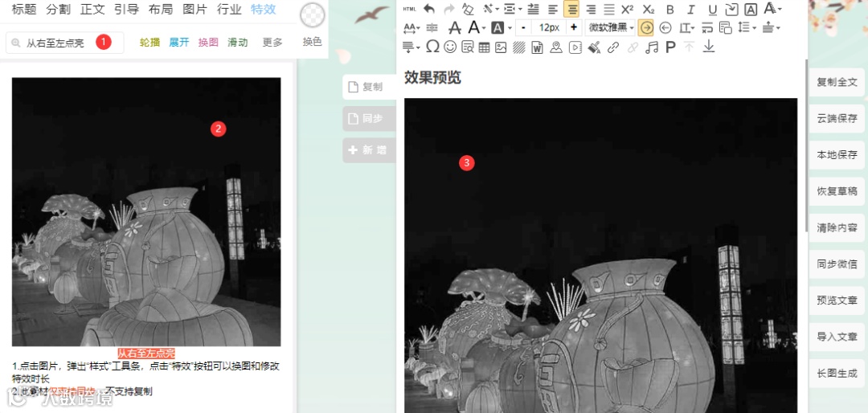Insert a video
Image resolution: width=868 pixels, height=413 pixels.
(575, 47)
